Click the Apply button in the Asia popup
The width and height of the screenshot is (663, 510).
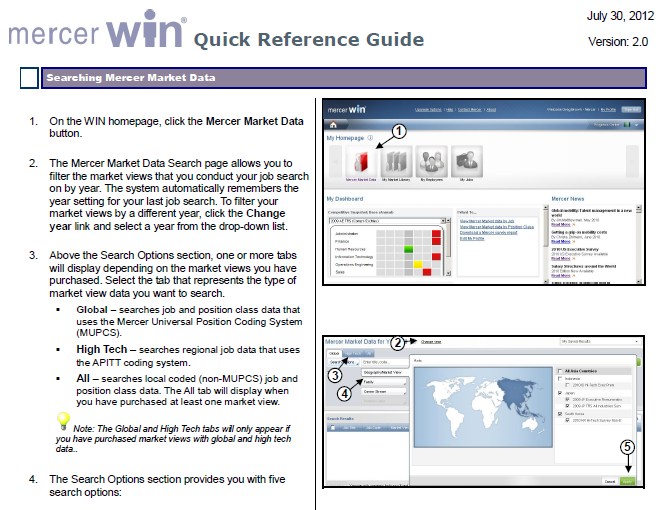coord(627,481)
